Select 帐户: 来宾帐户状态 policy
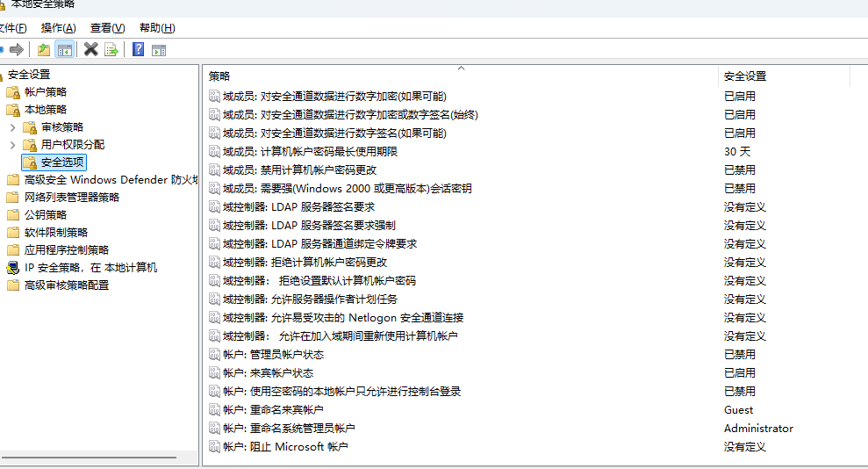Image resolution: width=868 pixels, height=469 pixels. pyautogui.click(x=268, y=373)
